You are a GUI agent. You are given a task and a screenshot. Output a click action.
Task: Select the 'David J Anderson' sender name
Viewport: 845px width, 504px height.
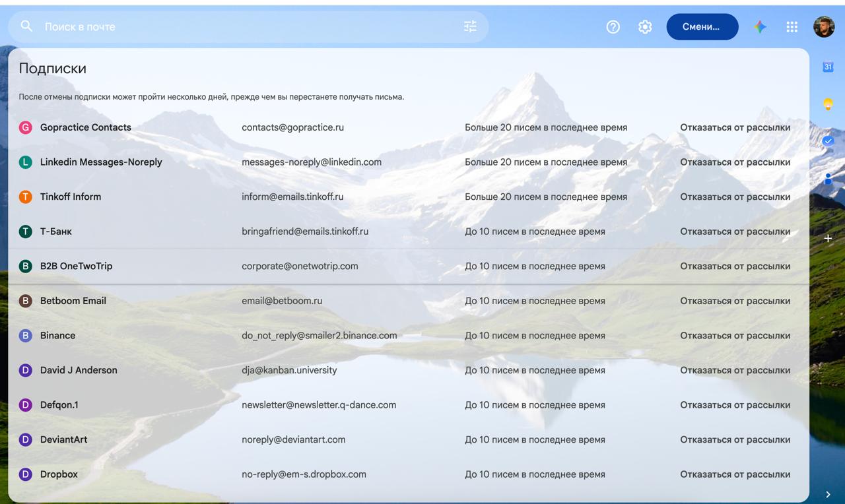click(79, 370)
